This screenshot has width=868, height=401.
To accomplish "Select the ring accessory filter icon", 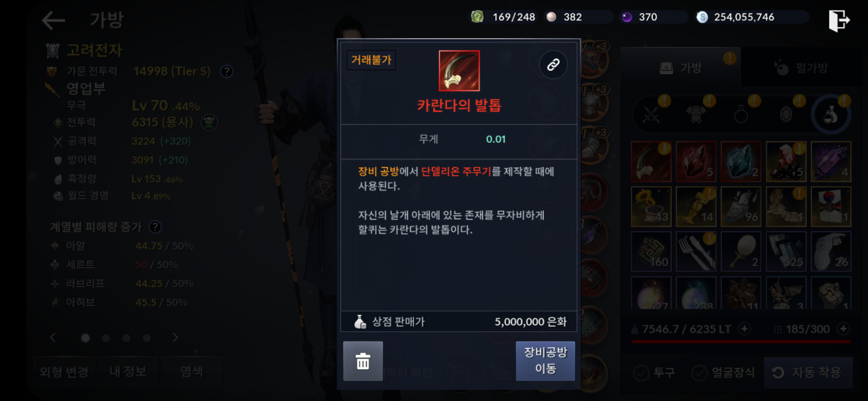I will [x=741, y=115].
